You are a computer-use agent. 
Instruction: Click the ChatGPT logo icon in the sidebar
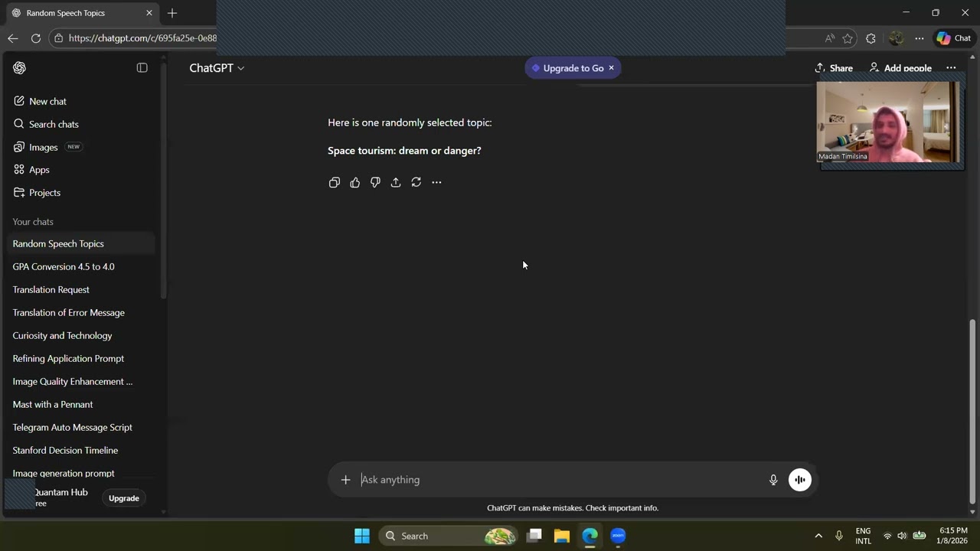[x=19, y=68]
